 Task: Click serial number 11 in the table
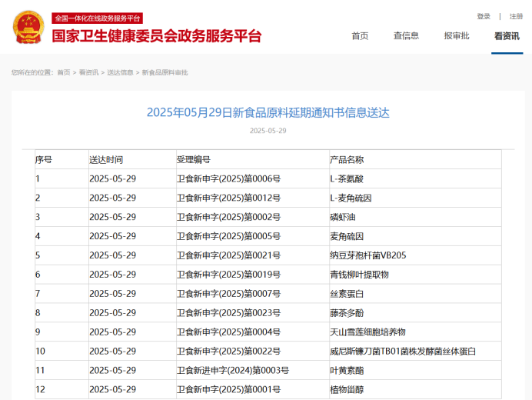(x=40, y=370)
